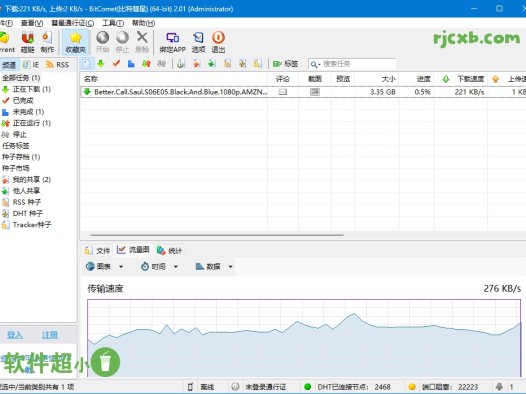Click the 登入 login link
The height and width of the screenshot is (394, 526).
point(14,335)
